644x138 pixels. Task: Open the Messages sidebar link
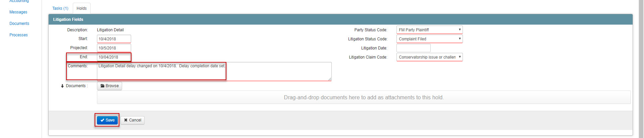[18, 12]
